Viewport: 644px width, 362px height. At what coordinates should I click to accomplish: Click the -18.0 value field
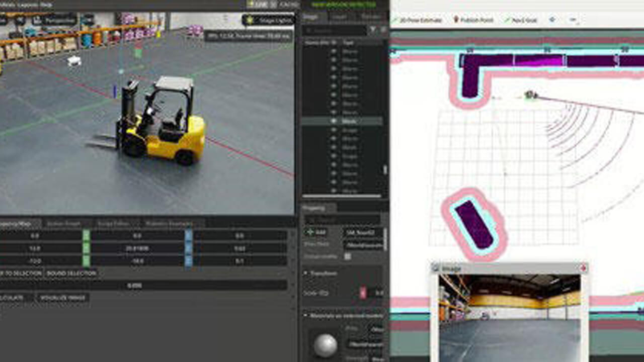coord(137,261)
